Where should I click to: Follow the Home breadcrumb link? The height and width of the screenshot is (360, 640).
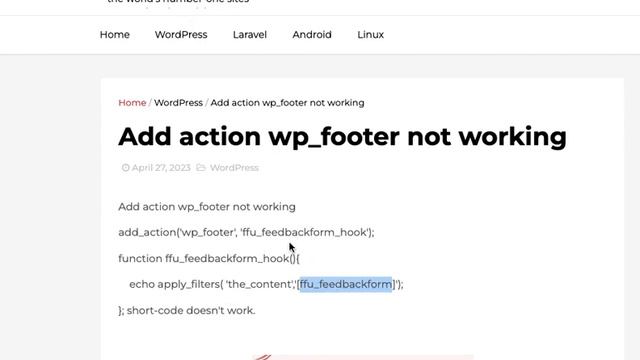132,103
